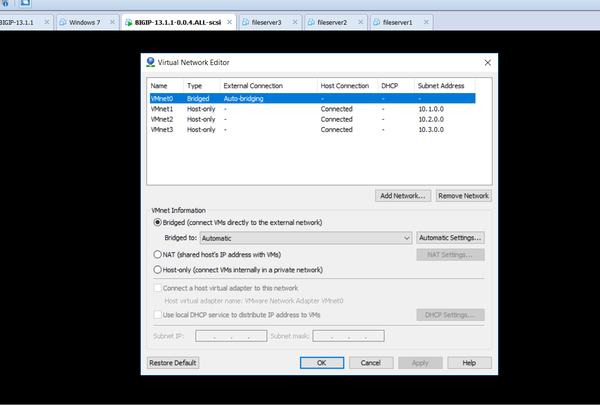
Task: Sort by DHCP column header
Action: click(396, 86)
